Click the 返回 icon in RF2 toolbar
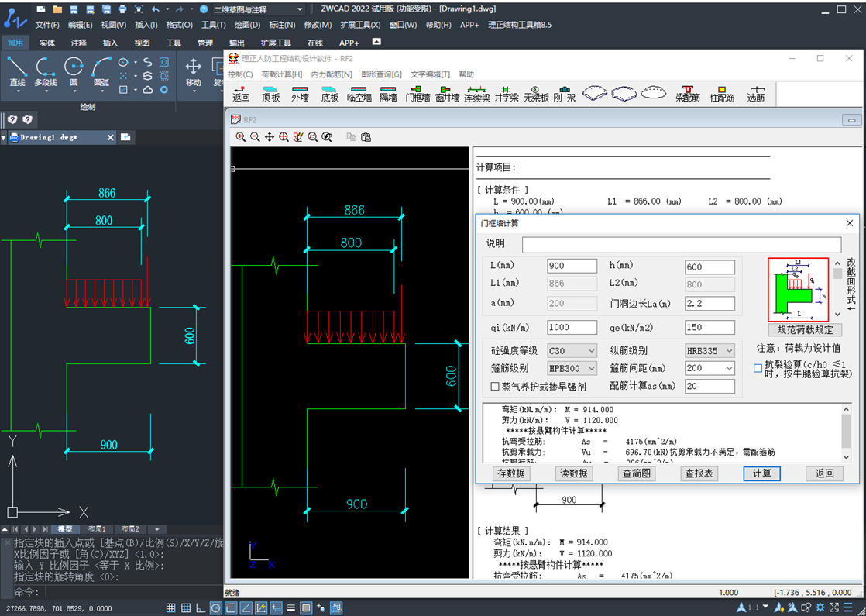Image resolution: width=866 pixels, height=616 pixels. pos(241,93)
